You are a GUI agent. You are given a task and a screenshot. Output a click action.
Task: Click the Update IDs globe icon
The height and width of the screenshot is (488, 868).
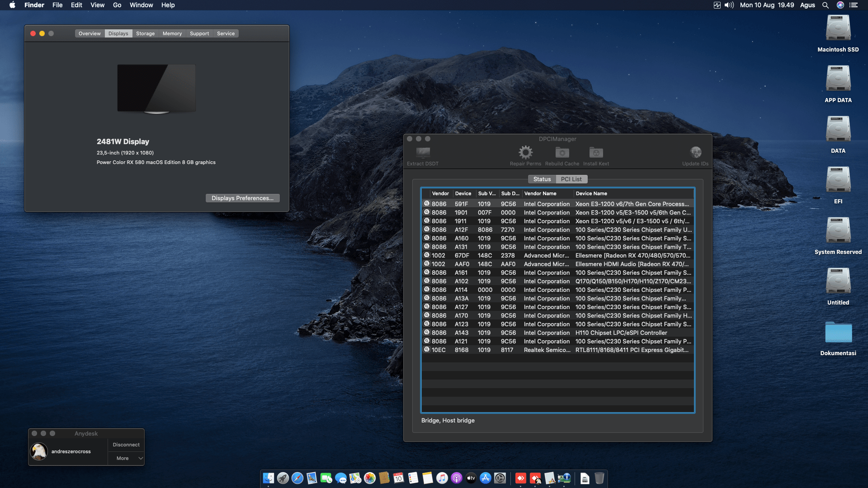(695, 152)
